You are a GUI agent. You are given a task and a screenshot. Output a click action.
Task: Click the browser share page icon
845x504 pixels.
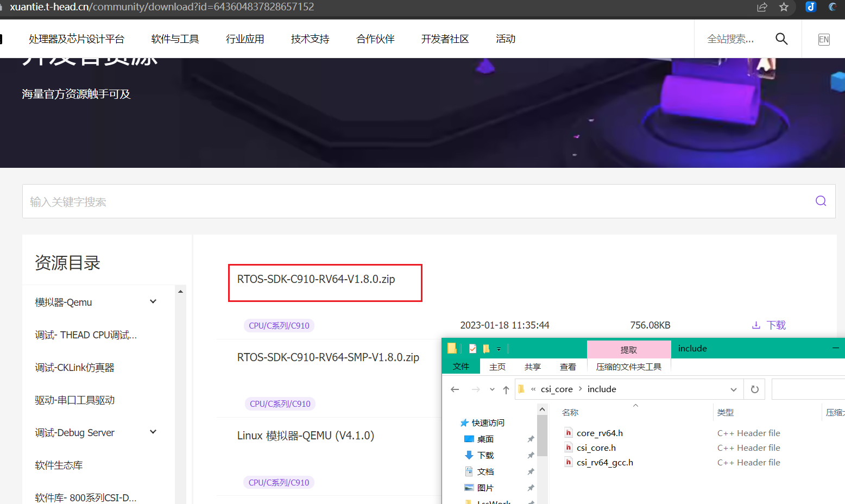tap(762, 7)
